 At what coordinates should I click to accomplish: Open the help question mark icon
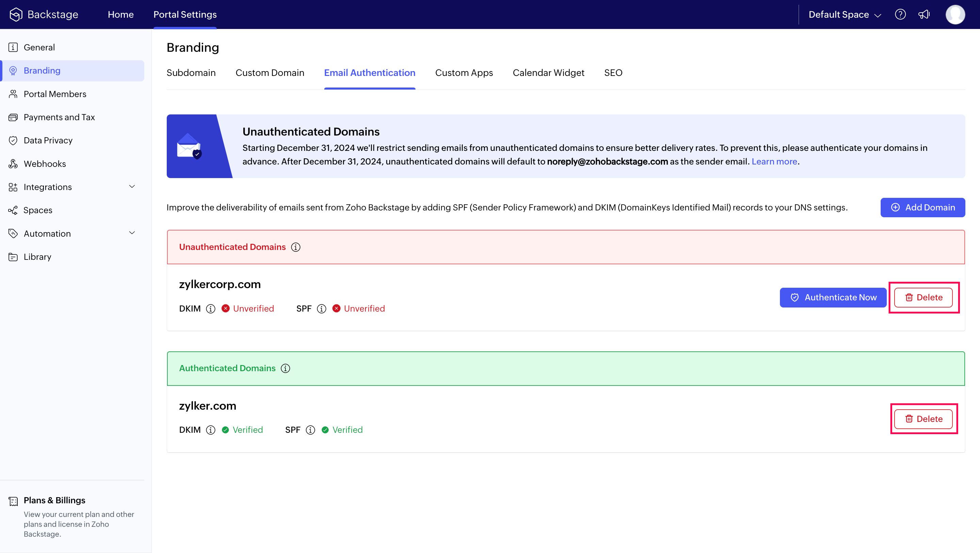(900, 14)
